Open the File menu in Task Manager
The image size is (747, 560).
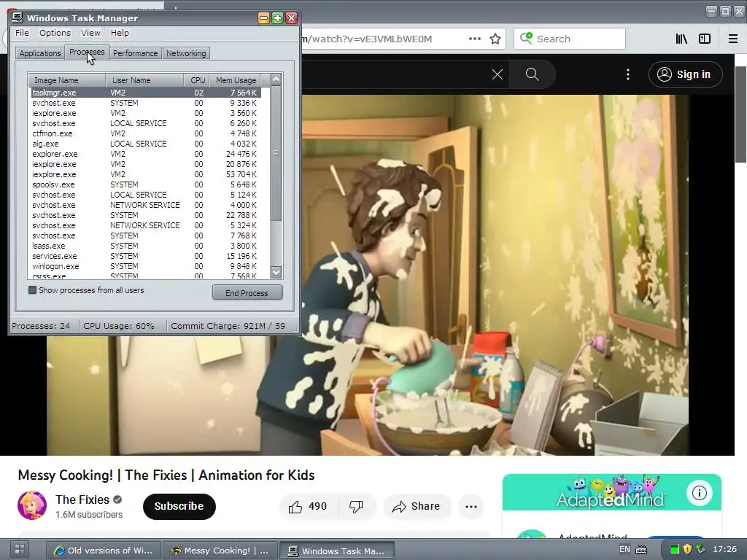22,33
